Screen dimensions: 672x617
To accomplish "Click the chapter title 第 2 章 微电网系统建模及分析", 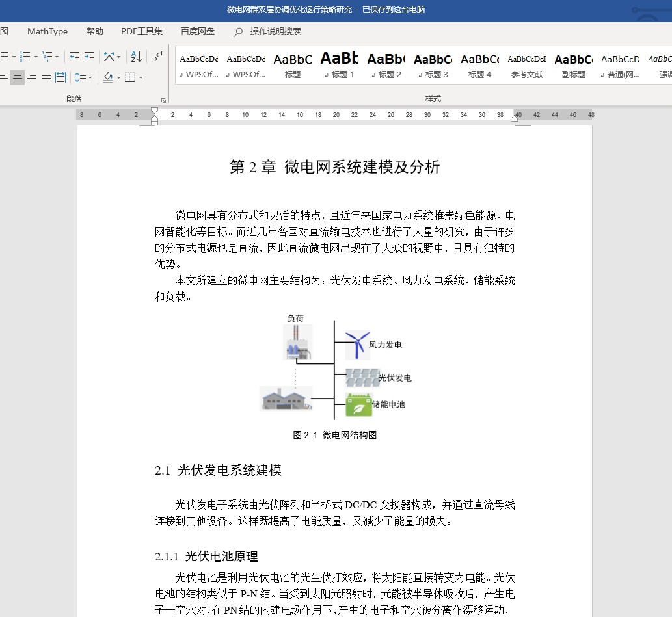I will point(335,166).
